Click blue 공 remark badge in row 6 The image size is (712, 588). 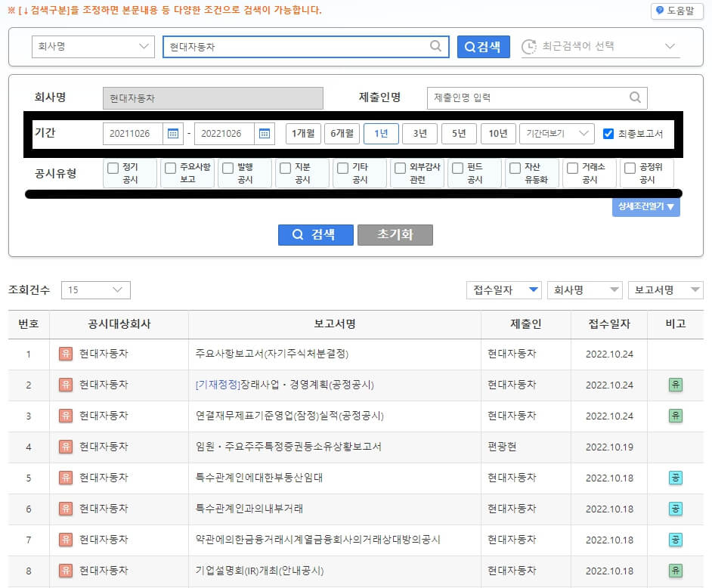pos(675,509)
